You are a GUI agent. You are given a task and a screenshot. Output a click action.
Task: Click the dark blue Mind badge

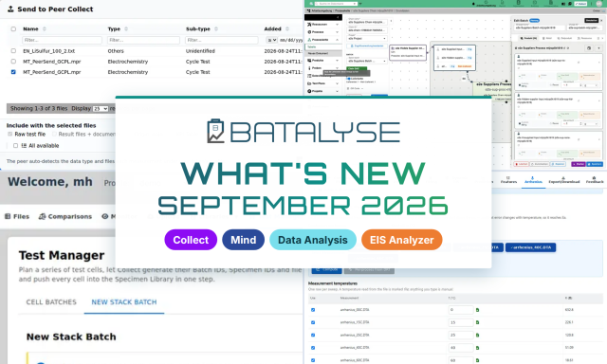[x=244, y=240]
